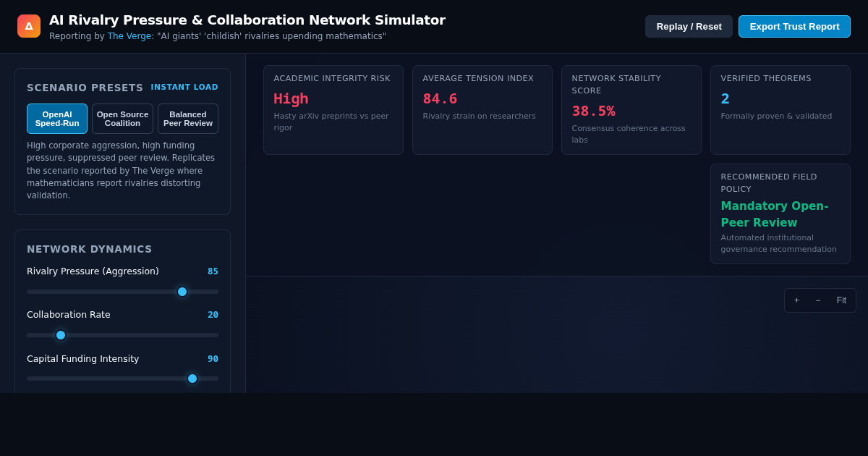The height and width of the screenshot is (456, 868).
Task: Load the OpenAI Speed-Run preset
Action: point(57,119)
